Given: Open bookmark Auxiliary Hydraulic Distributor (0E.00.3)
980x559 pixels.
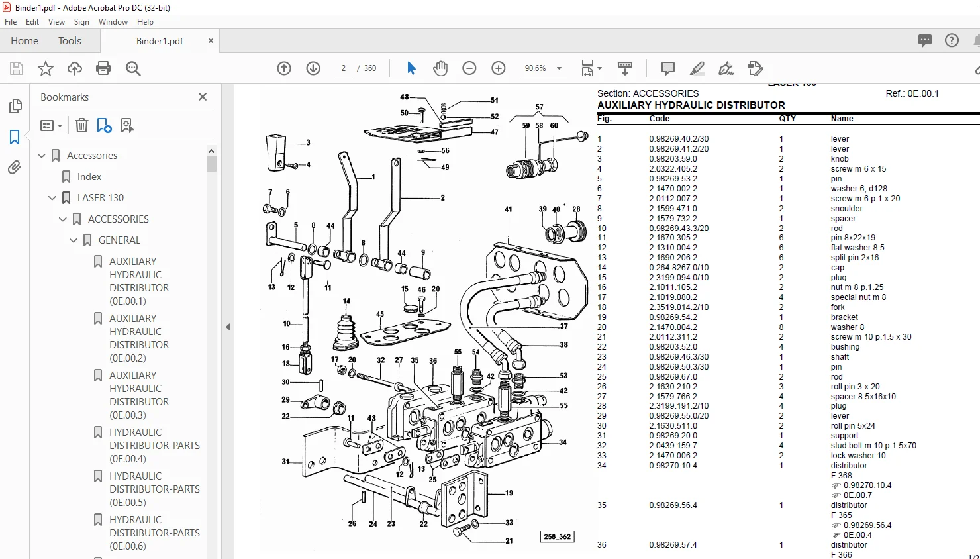Looking at the screenshot, I should coord(139,395).
